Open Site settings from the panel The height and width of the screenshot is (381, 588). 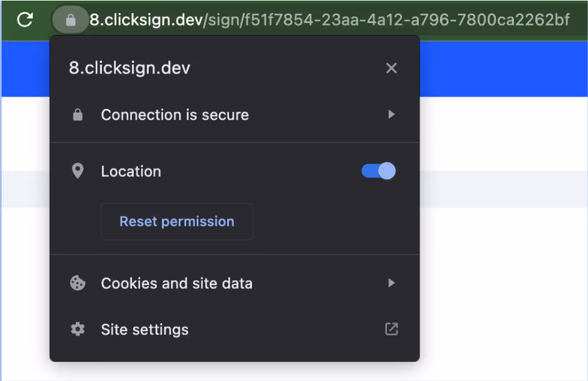click(x=144, y=329)
